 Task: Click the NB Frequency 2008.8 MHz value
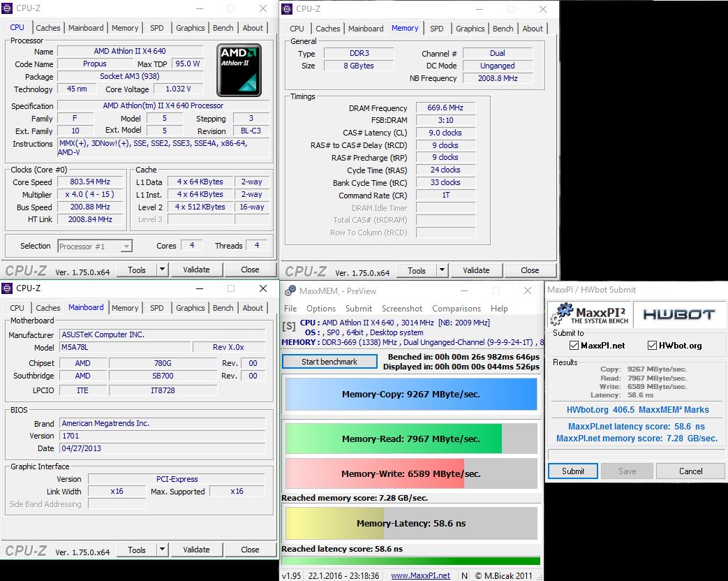(498, 78)
